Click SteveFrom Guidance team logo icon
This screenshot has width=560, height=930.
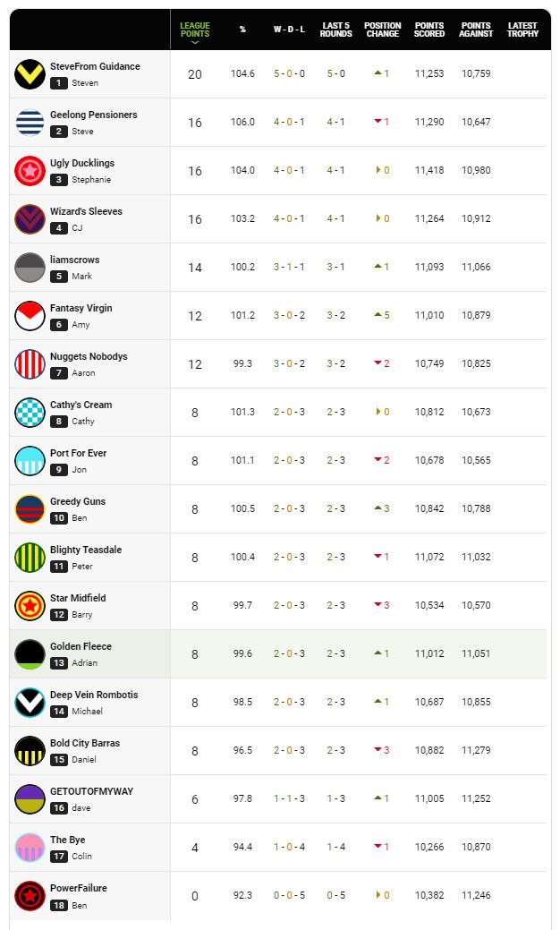coord(30,74)
